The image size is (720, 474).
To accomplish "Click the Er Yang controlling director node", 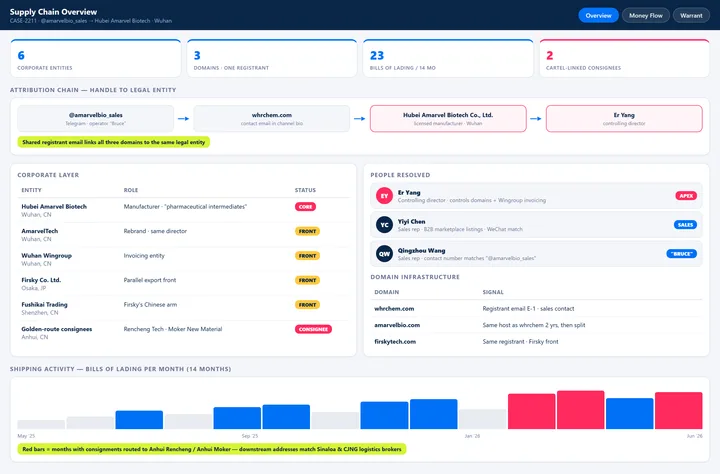I will pos(624,118).
